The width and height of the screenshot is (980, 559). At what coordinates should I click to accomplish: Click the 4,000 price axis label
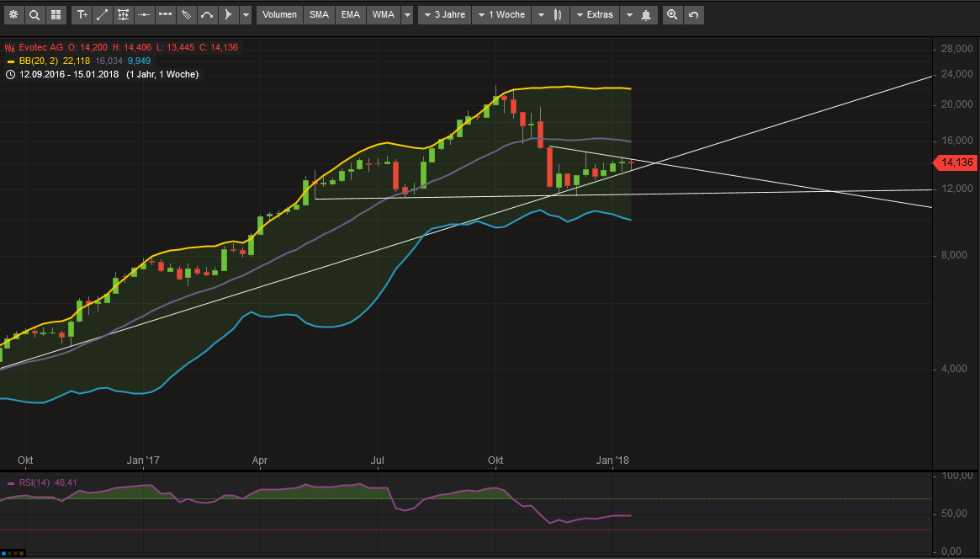tap(954, 369)
